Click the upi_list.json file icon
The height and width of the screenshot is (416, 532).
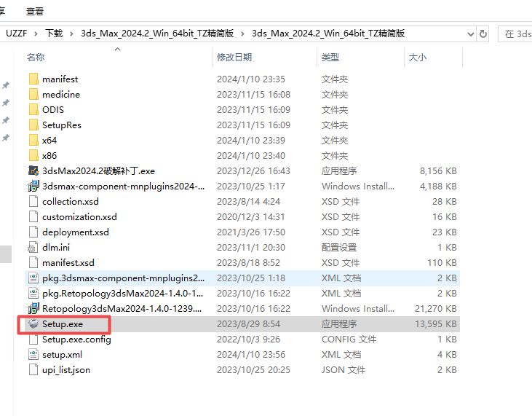(33, 370)
